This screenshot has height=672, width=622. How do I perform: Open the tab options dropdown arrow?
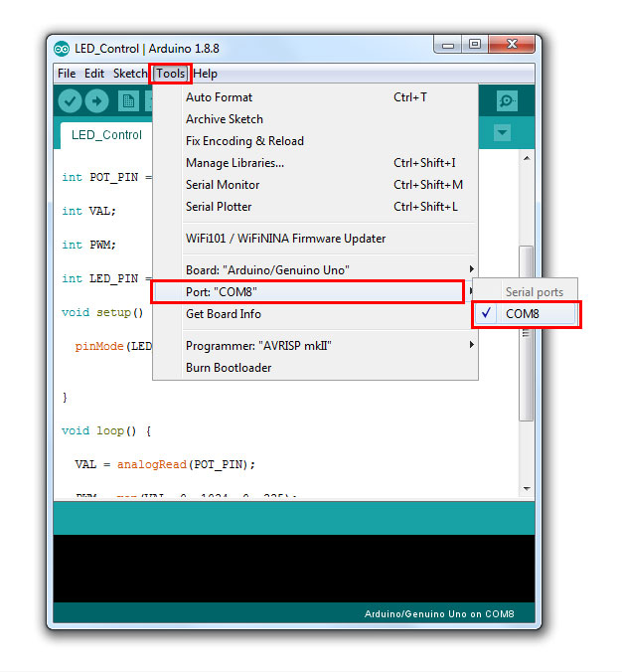pyautogui.click(x=502, y=132)
